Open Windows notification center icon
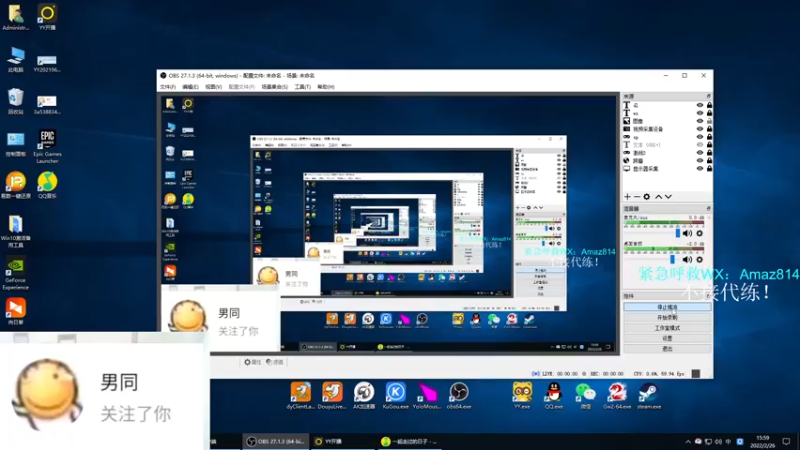Screen dimensions: 800x450 pos(786,442)
